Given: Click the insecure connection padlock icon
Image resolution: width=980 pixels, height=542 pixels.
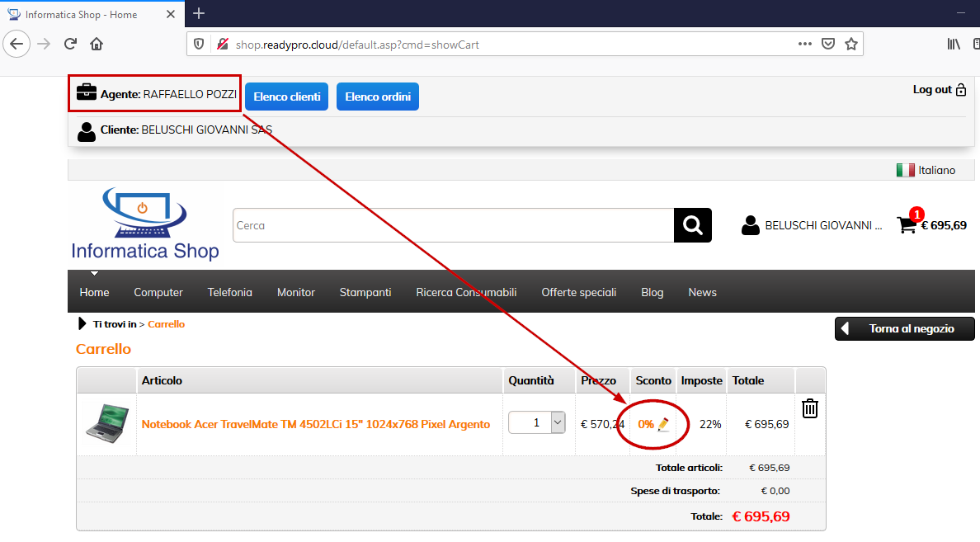Looking at the screenshot, I should pos(222,45).
